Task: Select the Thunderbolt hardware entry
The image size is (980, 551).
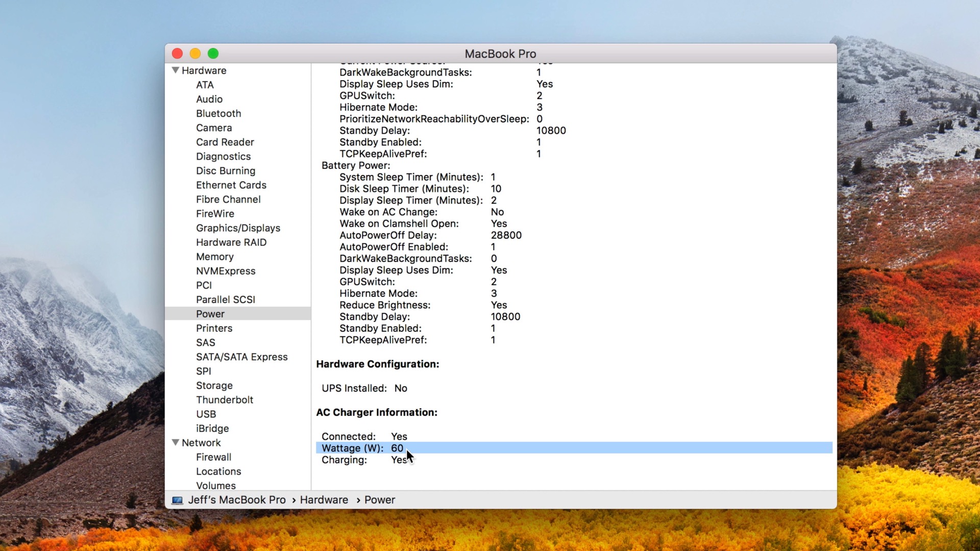Action: coord(224,400)
